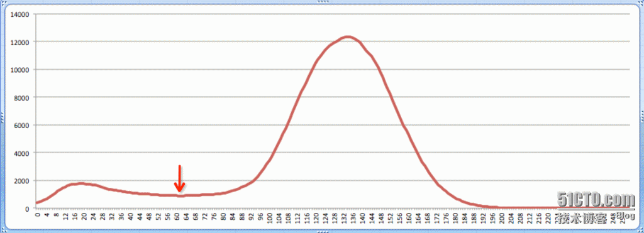Click the x-axis label 208
The image size is (644, 233).
(520, 217)
